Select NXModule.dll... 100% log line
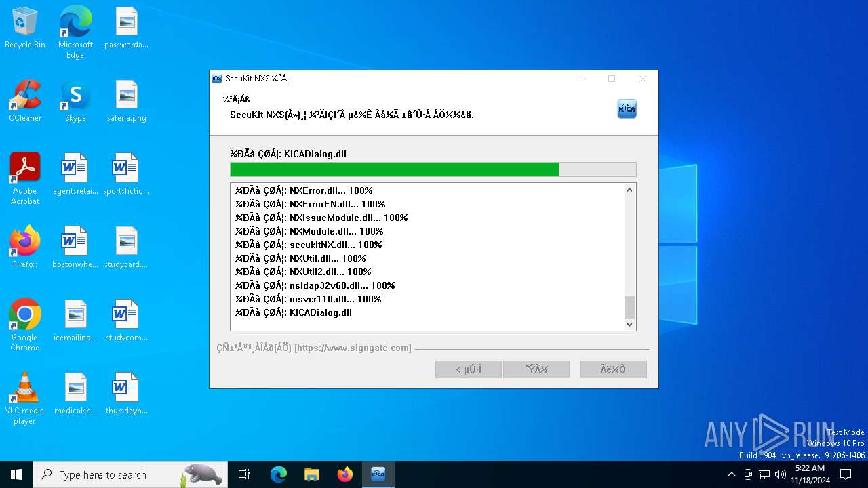Image resolution: width=868 pixels, height=488 pixels. tap(309, 231)
